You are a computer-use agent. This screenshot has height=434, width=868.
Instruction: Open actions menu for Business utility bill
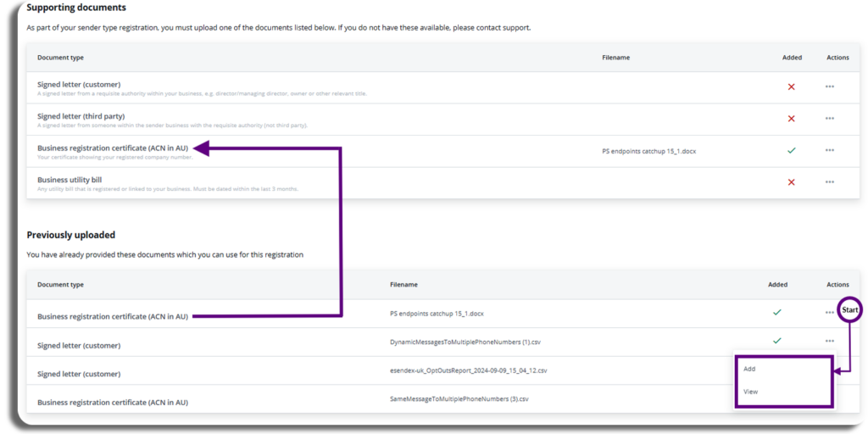click(829, 182)
